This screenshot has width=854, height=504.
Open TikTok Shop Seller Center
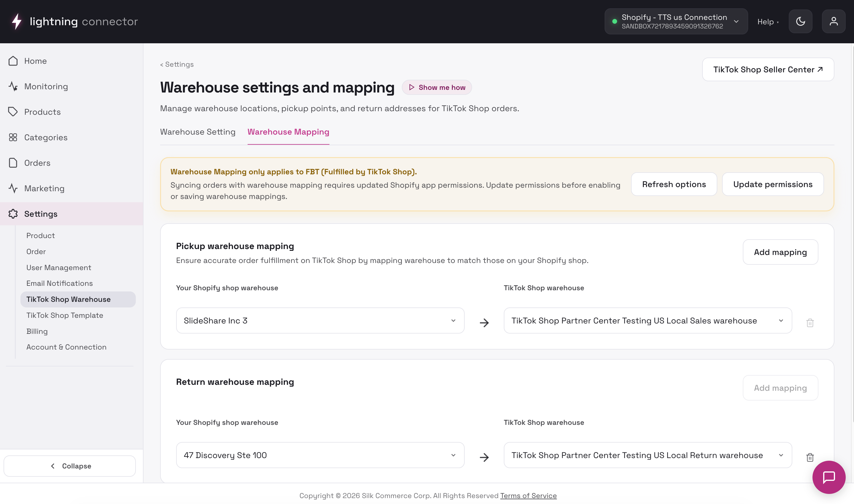click(x=768, y=69)
